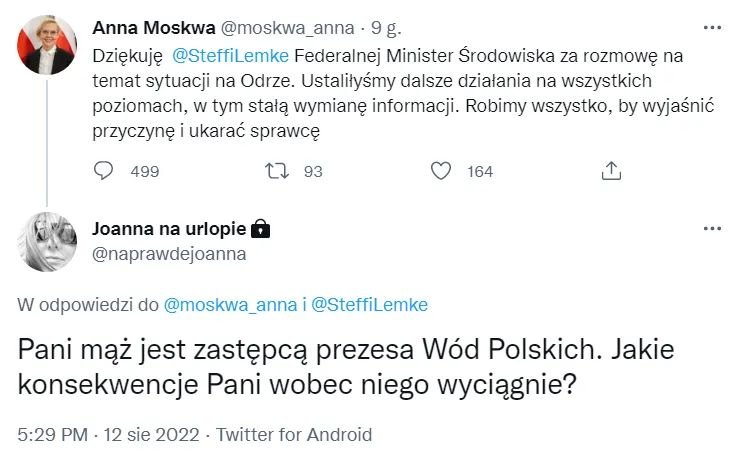The image size is (740, 457).
Task: Click @SteffiLemke in the reply-to line
Action: click(372, 303)
